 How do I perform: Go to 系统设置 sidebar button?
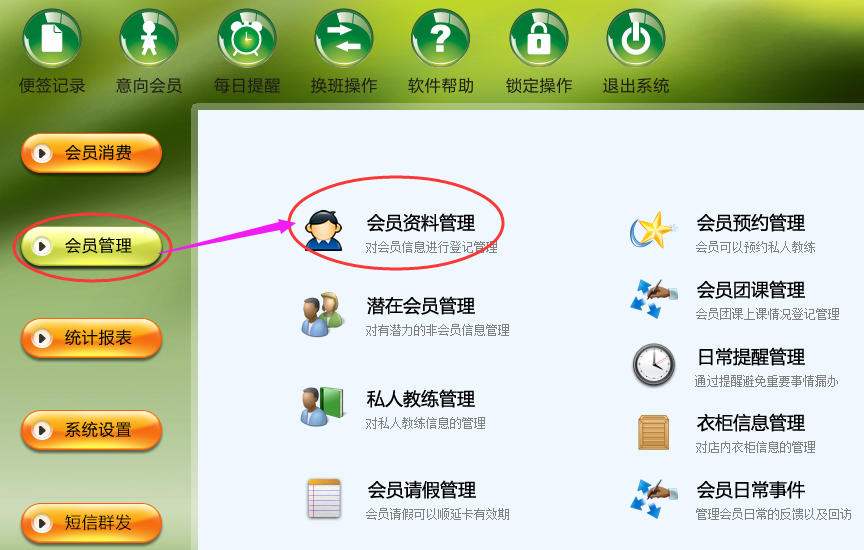(91, 430)
